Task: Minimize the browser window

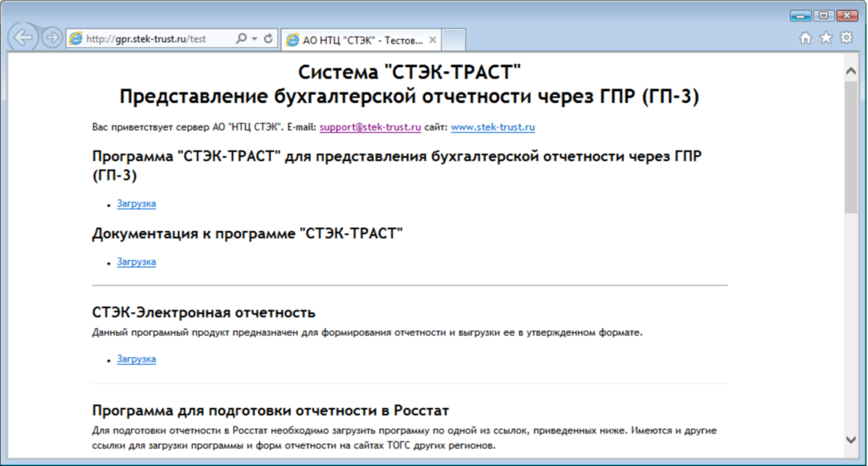Action: 801,16
